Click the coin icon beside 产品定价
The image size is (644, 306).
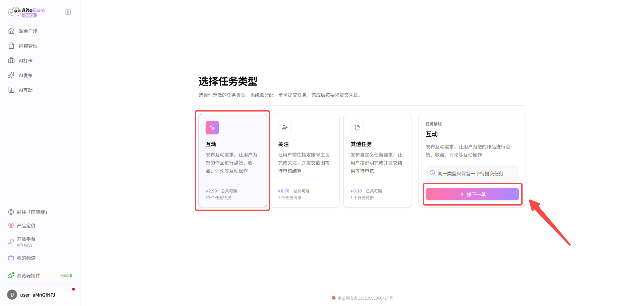(x=11, y=225)
